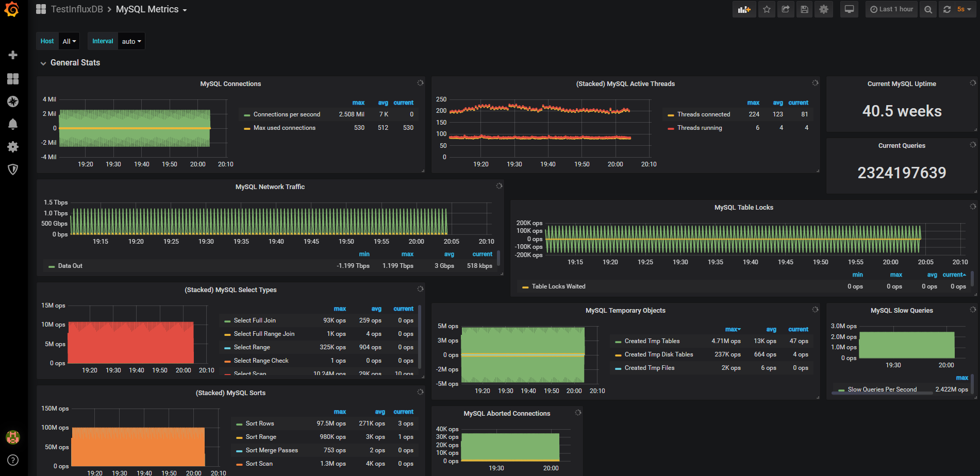Screen dimensions: 980x476
Task: Toggle Table Locks Waited series
Action: click(558, 286)
